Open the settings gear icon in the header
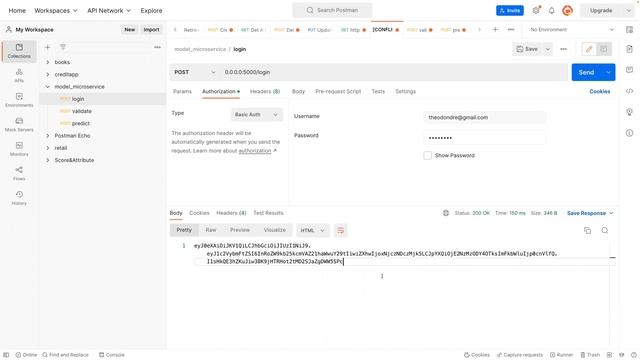 [536, 10]
